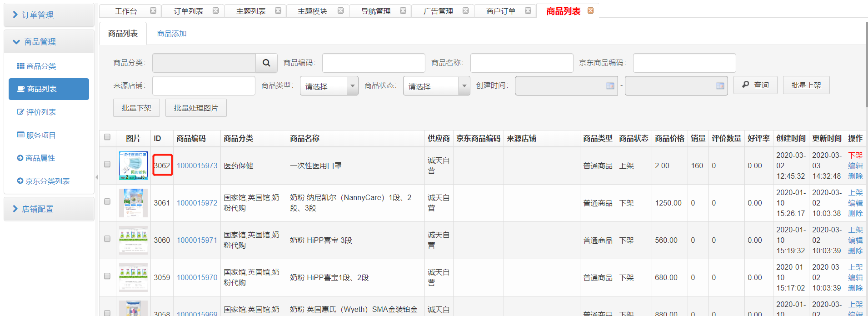Check the row for product 3060
Screen dimensions: 868x316
[x=107, y=239]
